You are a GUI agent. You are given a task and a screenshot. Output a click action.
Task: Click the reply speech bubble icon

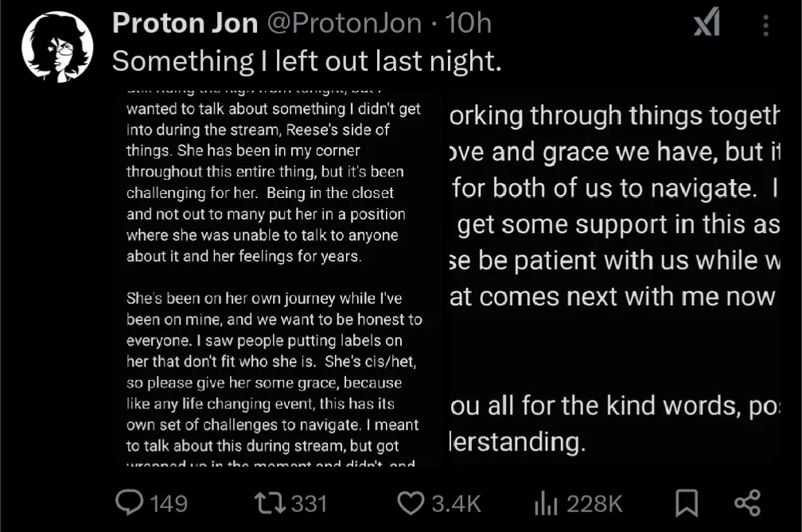[x=129, y=503]
